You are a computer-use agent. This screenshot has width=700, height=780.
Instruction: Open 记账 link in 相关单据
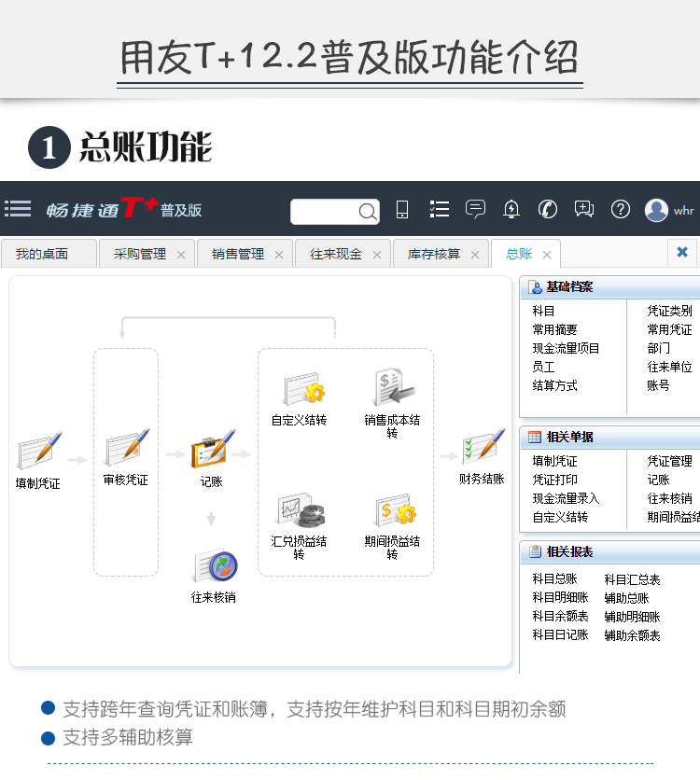[658, 480]
